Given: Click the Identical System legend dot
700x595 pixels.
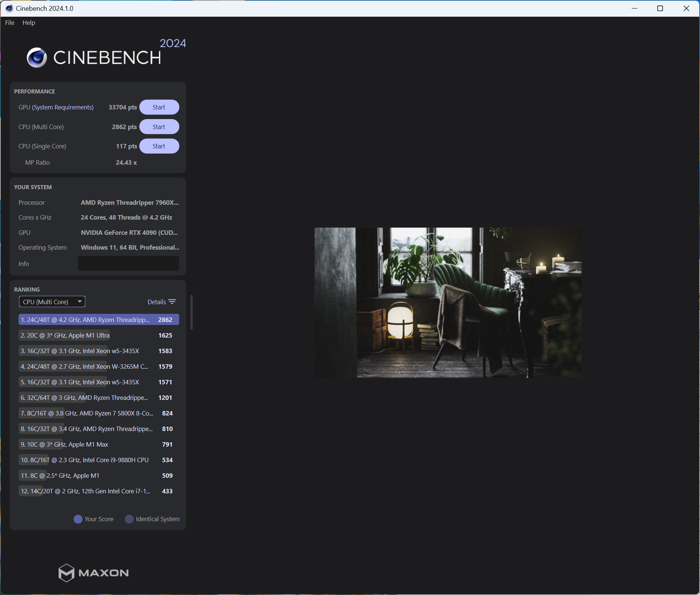Looking at the screenshot, I should click(129, 519).
